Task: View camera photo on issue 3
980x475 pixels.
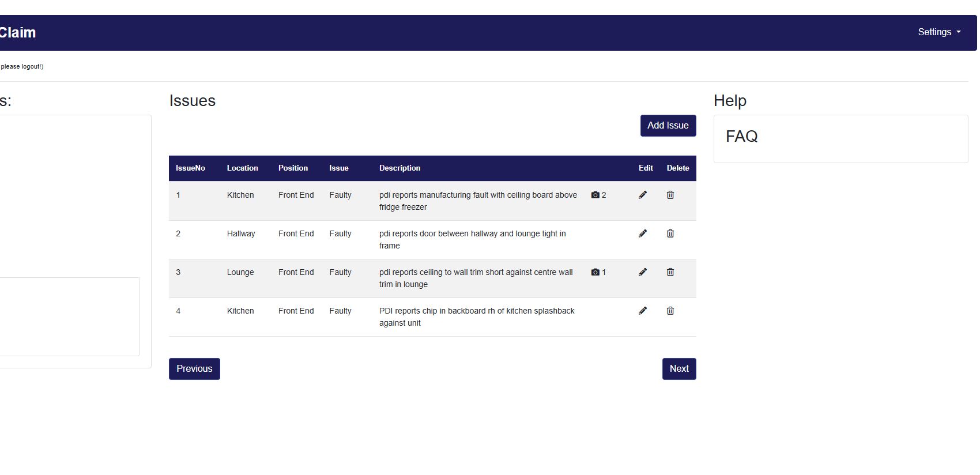Action: click(598, 272)
